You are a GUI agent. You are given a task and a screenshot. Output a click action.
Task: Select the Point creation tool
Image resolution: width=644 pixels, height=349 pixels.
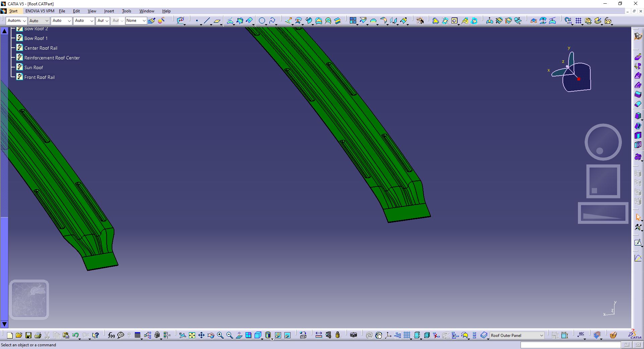tap(197, 21)
